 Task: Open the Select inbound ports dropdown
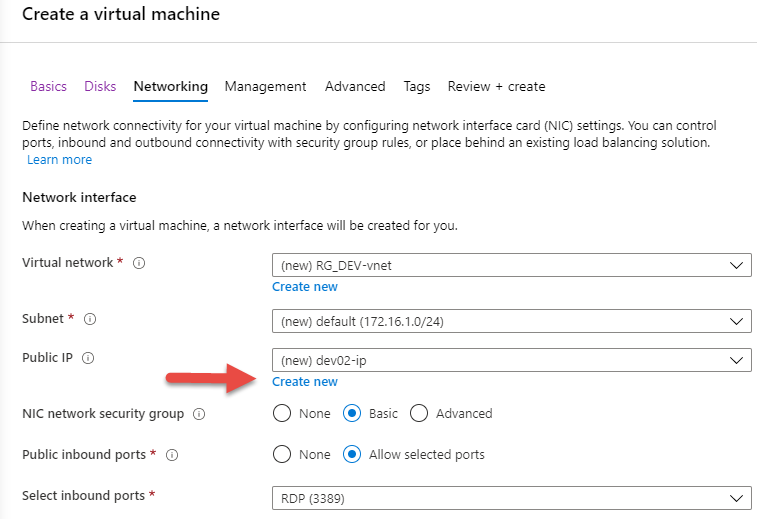pyautogui.click(x=512, y=498)
